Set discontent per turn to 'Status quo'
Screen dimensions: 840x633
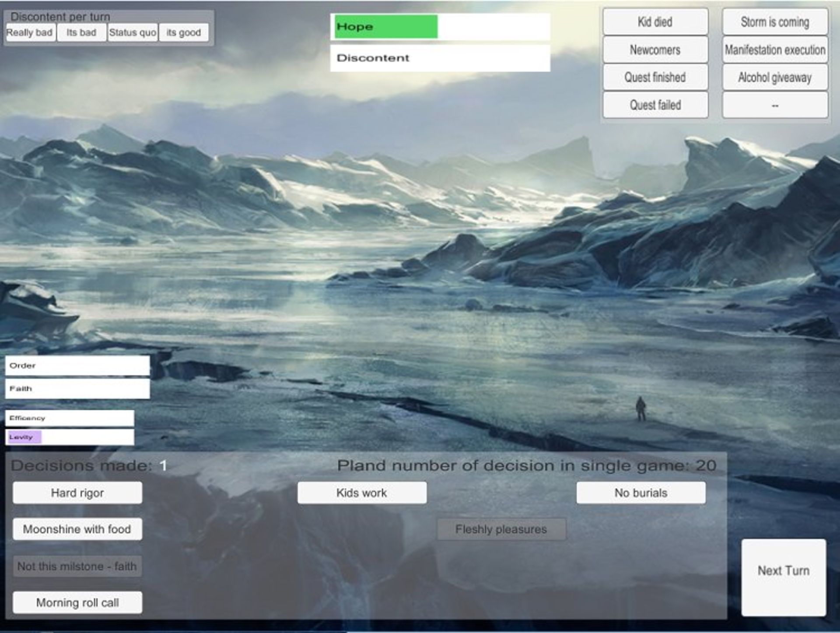[x=133, y=32]
